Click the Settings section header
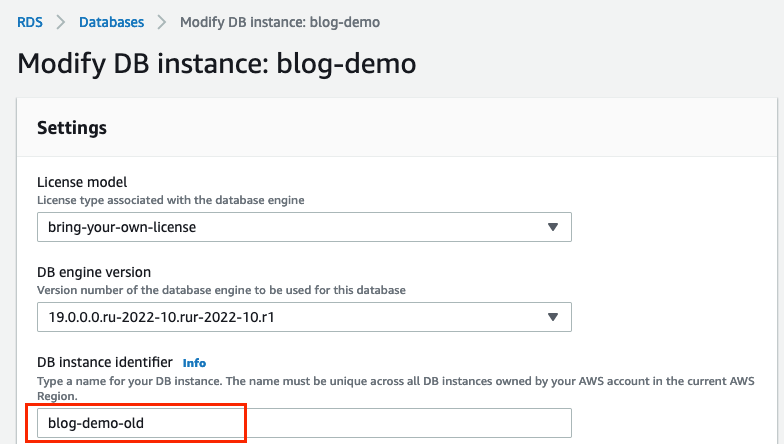 click(72, 128)
